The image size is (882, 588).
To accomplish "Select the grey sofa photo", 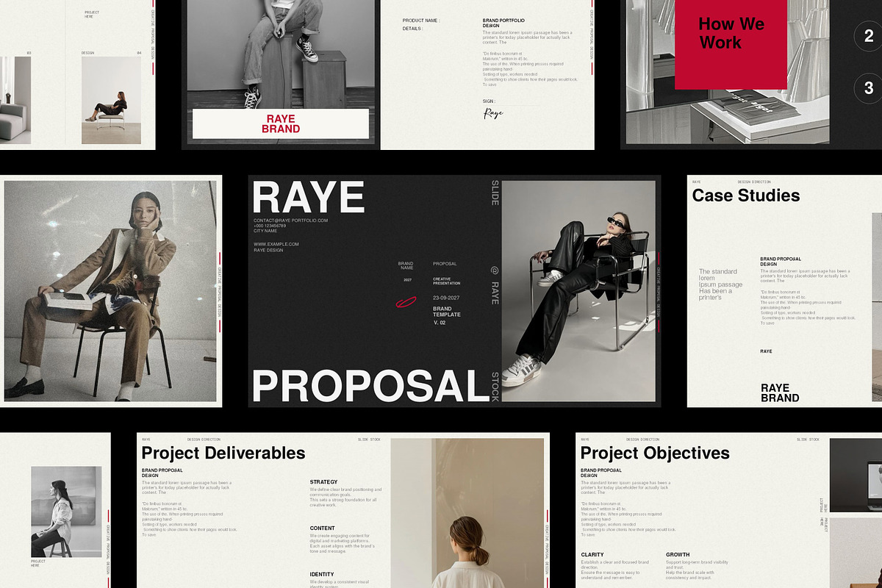I will pos(15,101).
